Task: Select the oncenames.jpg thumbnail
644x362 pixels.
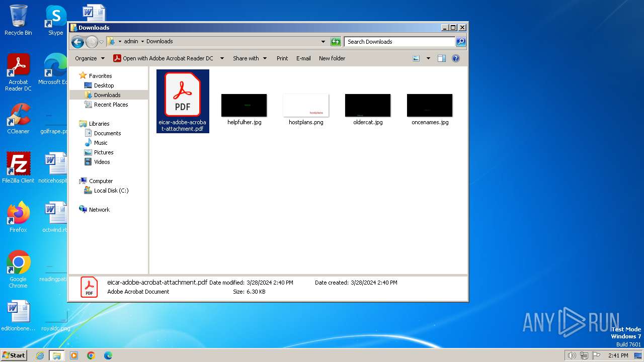Action: 430,105
